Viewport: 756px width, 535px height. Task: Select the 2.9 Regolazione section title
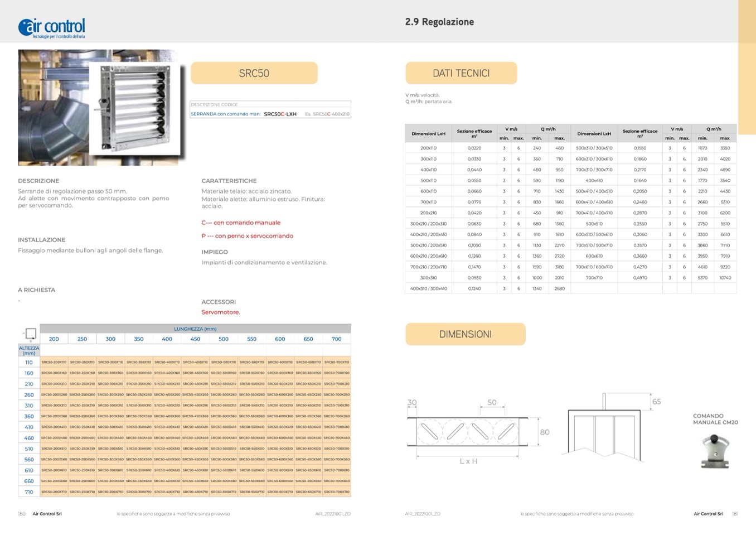pyautogui.click(x=439, y=22)
